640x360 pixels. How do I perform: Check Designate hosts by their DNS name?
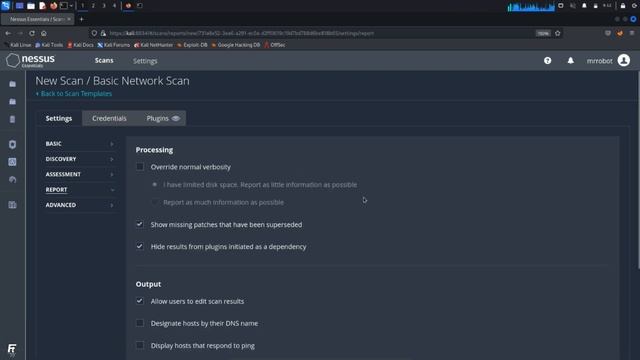(x=140, y=323)
